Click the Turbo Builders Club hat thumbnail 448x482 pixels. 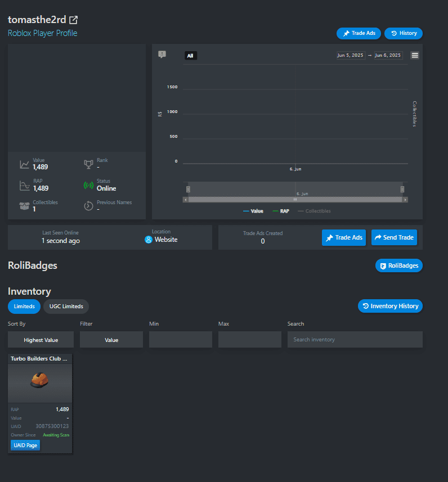tap(40, 384)
